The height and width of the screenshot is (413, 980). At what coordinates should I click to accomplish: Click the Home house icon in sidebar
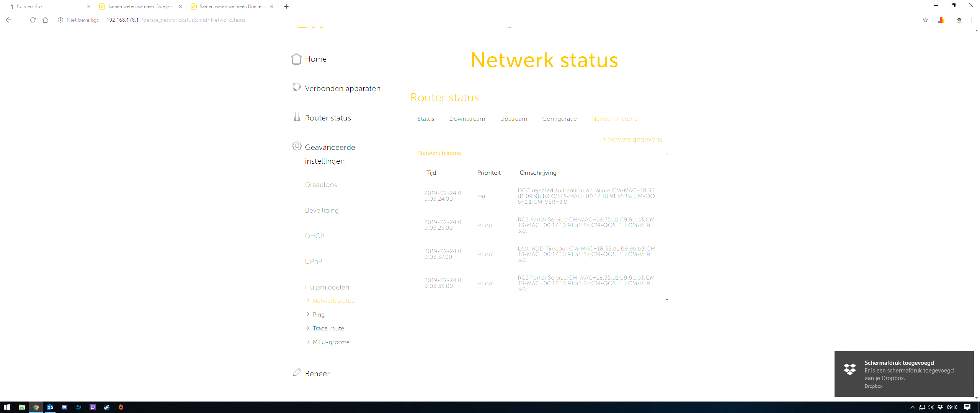point(296,59)
